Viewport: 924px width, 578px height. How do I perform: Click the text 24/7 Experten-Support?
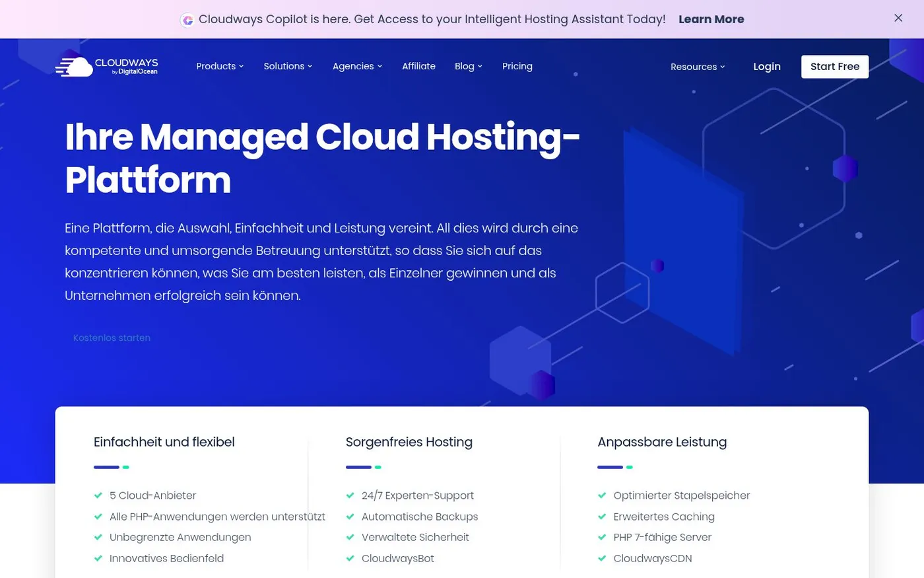point(418,495)
